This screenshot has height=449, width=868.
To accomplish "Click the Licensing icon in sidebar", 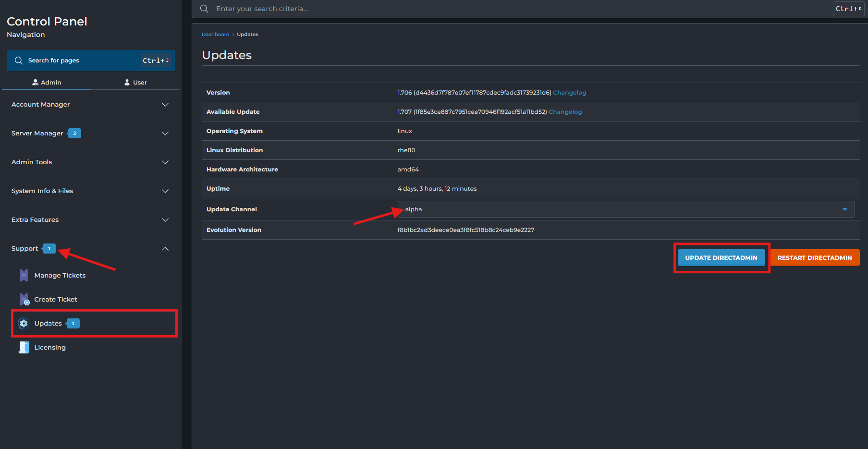I will click(x=24, y=347).
